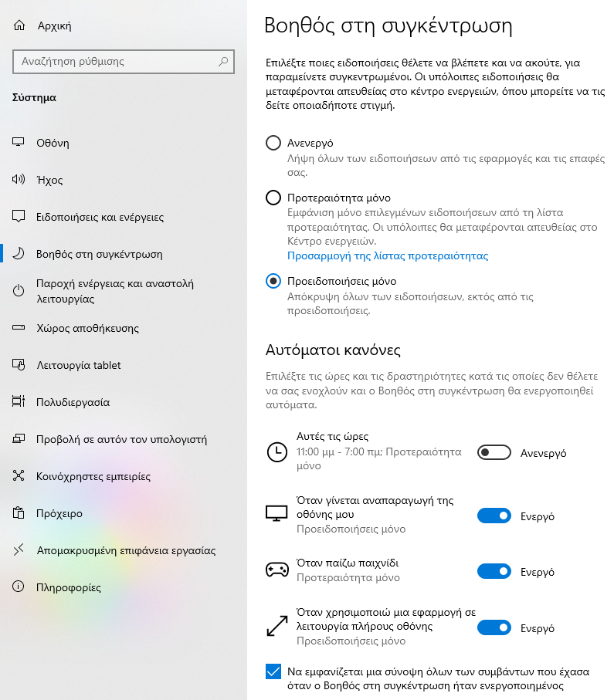614x700 pixels.
Task: Click the storage drive icon for Χώρος αποθήκευσης
Action: pyautogui.click(x=19, y=328)
